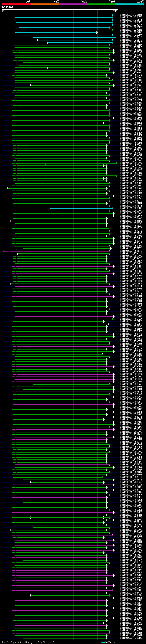
Task: Select hit label UniRef100_A7Q819
Action: (x=131, y=60)
